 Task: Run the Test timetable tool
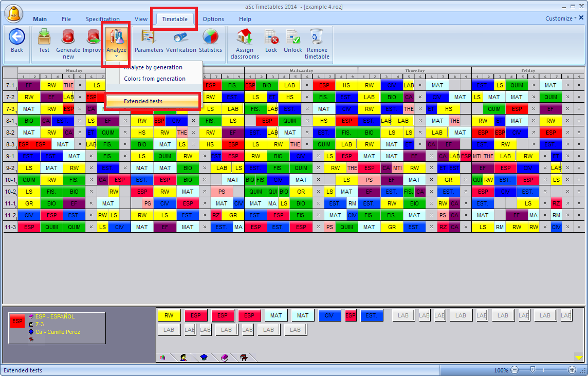[x=44, y=37]
